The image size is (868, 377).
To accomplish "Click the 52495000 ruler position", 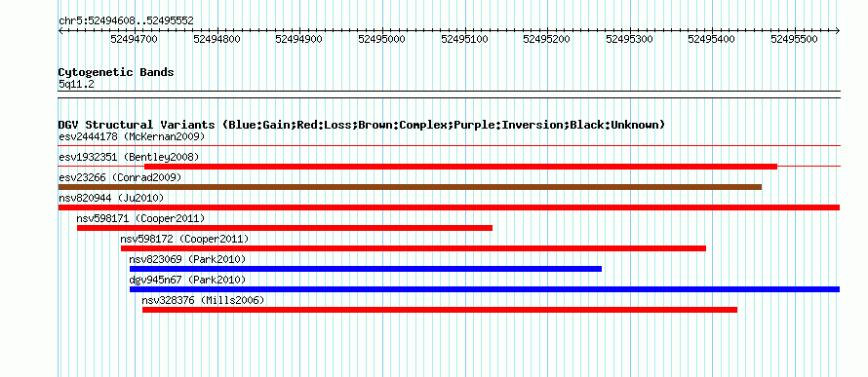I will click(x=382, y=39).
